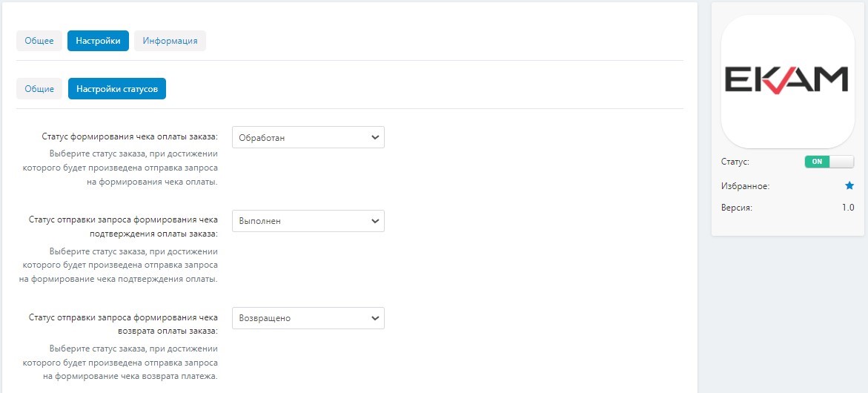Switch to the top Общее tab

(39, 41)
